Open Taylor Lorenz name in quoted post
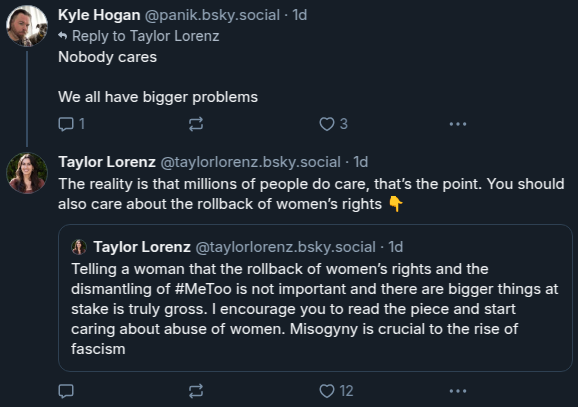Screen dimensions: 578x407 142,247
